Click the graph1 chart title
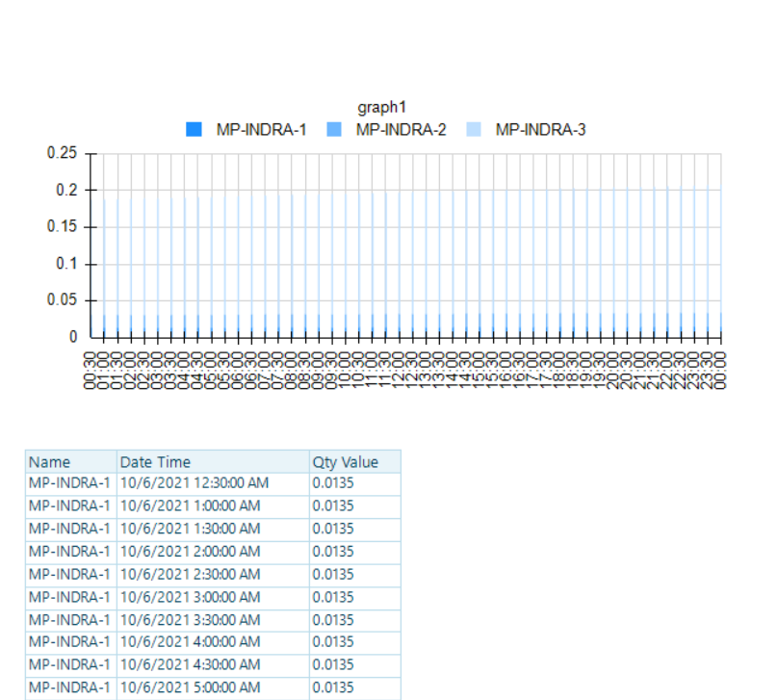 (381, 107)
